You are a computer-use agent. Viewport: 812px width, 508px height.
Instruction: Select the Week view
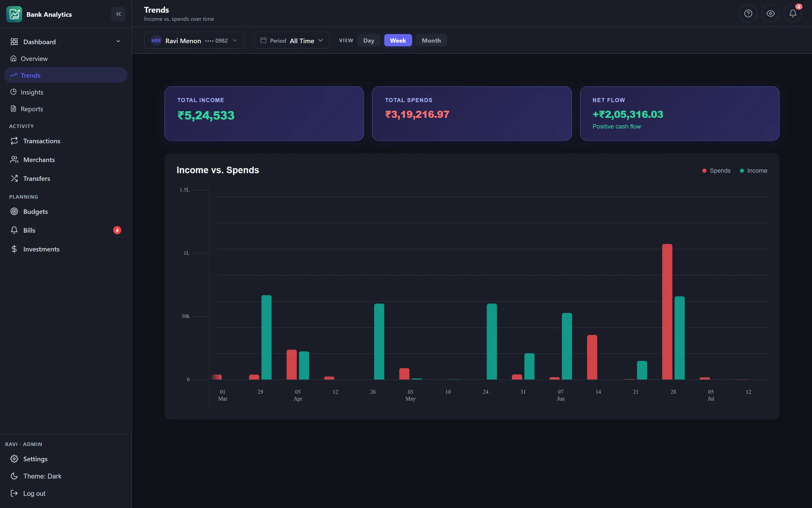point(398,40)
